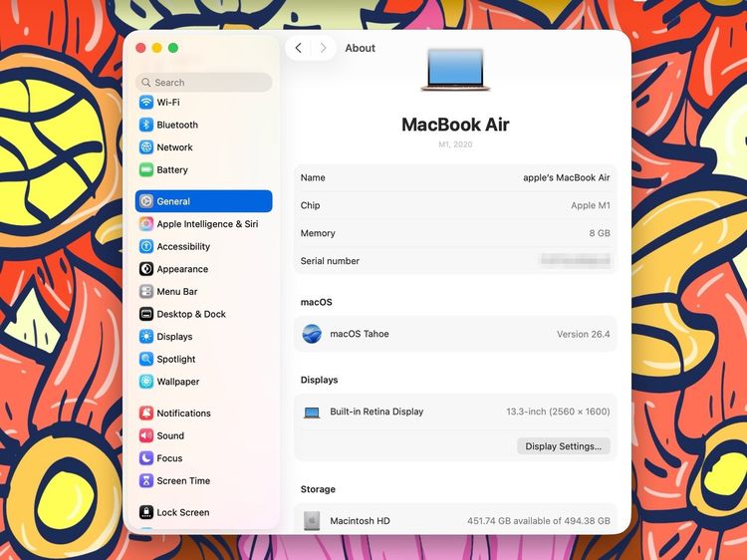Click the blurred serial number value

tap(576, 260)
